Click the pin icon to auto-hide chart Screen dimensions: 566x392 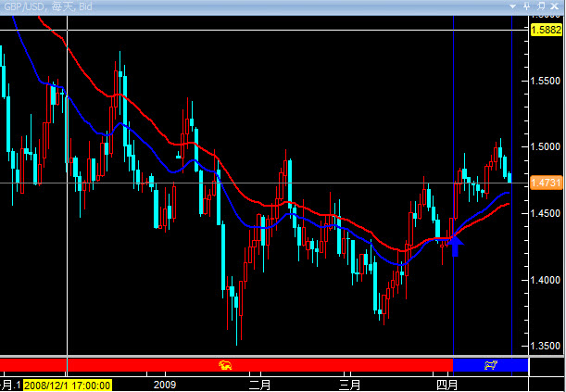527,6
